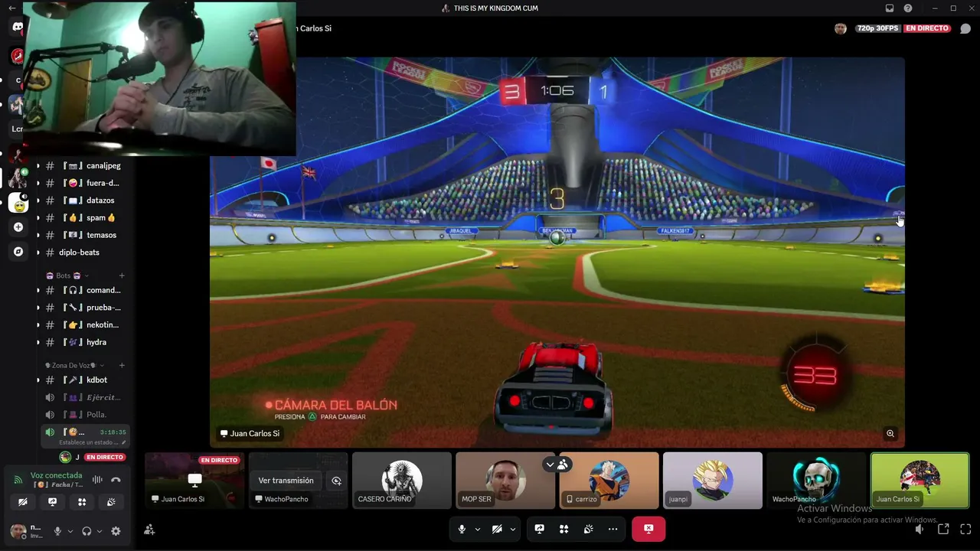Open the inbox icon in the title bar
This screenshot has width=980, height=551.
890,8
